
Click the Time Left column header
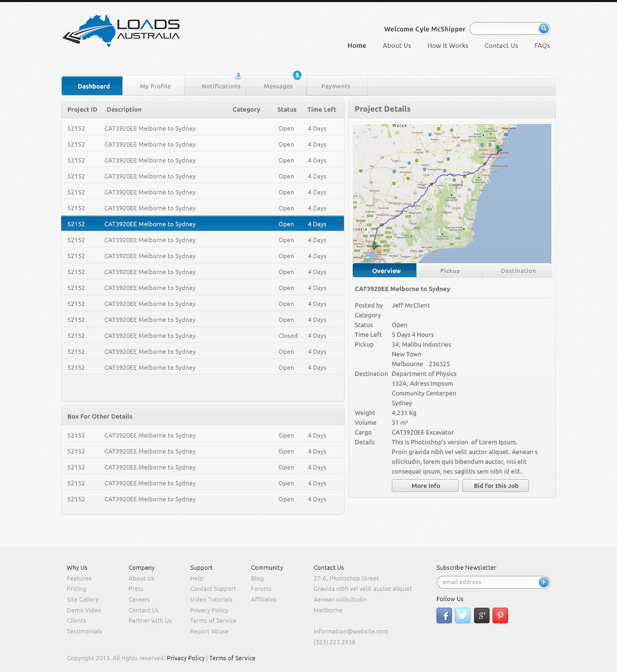point(322,109)
